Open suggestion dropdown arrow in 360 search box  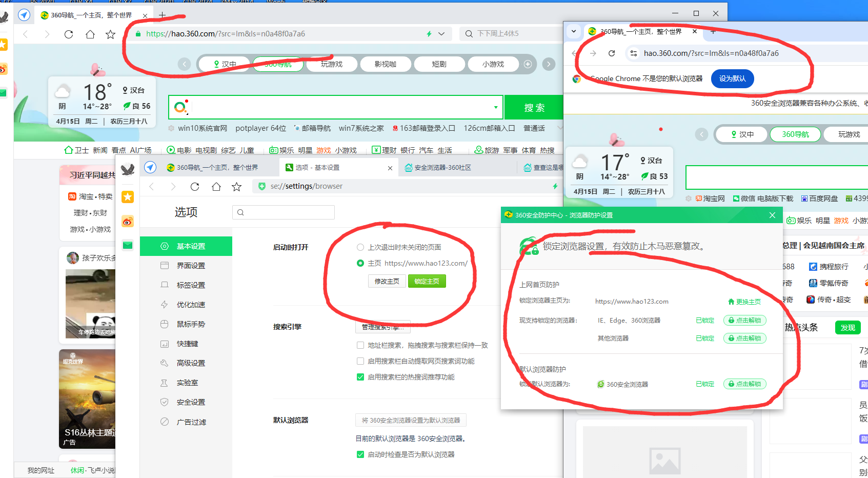click(496, 107)
